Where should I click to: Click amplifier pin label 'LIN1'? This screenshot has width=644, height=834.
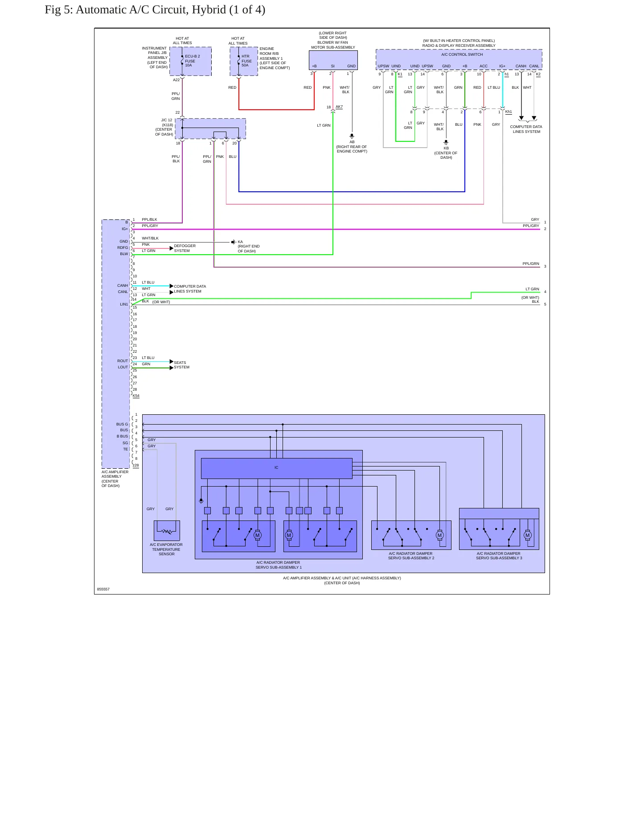124,304
